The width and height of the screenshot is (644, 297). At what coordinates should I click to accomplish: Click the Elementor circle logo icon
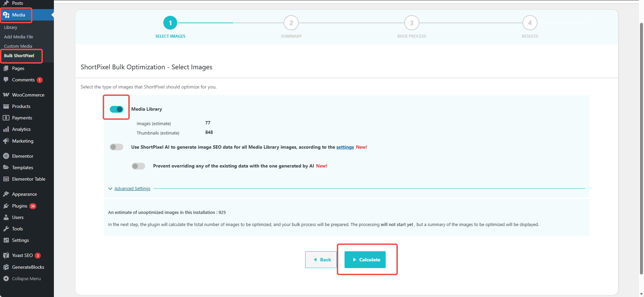[x=6, y=156]
